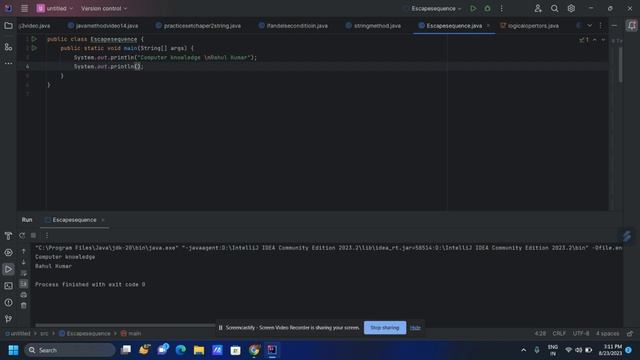Open the inspections warning widget
The height and width of the screenshot is (360, 640).
pos(584,40)
